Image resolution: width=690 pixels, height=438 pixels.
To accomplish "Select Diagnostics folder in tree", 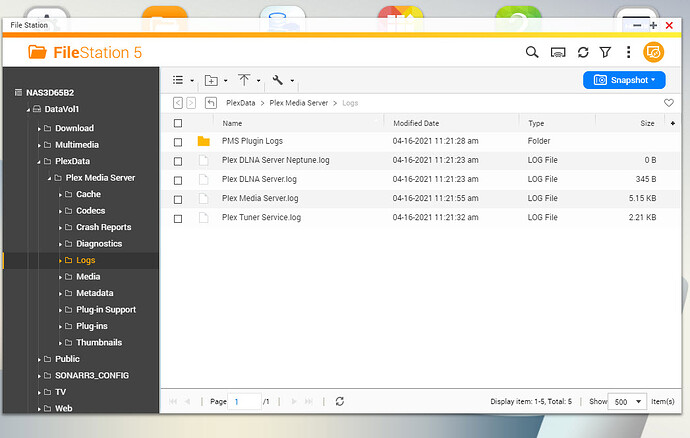I will click(x=99, y=244).
